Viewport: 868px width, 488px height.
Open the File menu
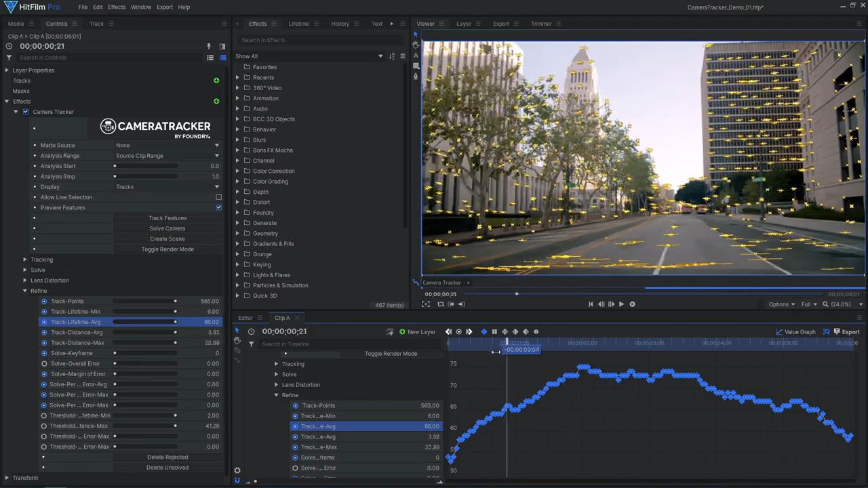(x=83, y=7)
